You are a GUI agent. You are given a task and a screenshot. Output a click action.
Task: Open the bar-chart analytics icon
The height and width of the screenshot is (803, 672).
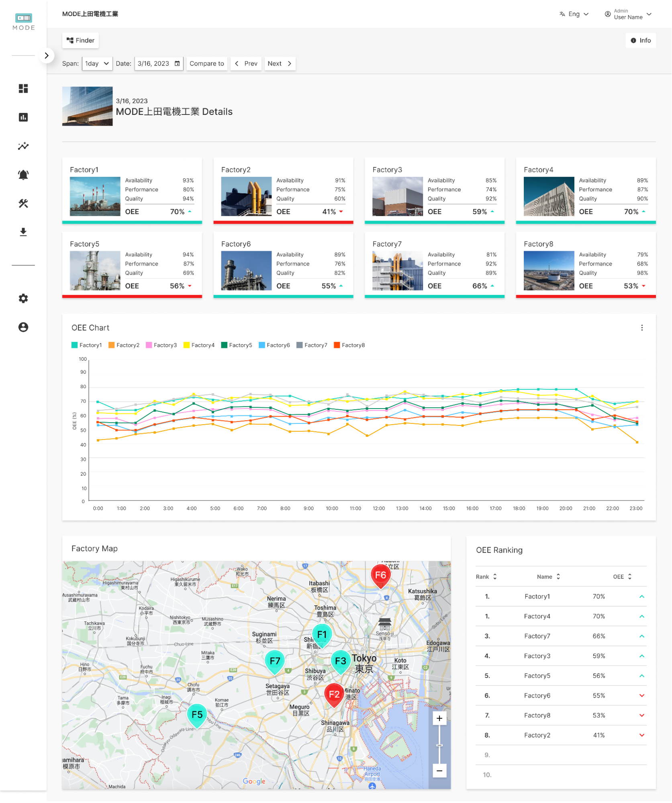(23, 117)
